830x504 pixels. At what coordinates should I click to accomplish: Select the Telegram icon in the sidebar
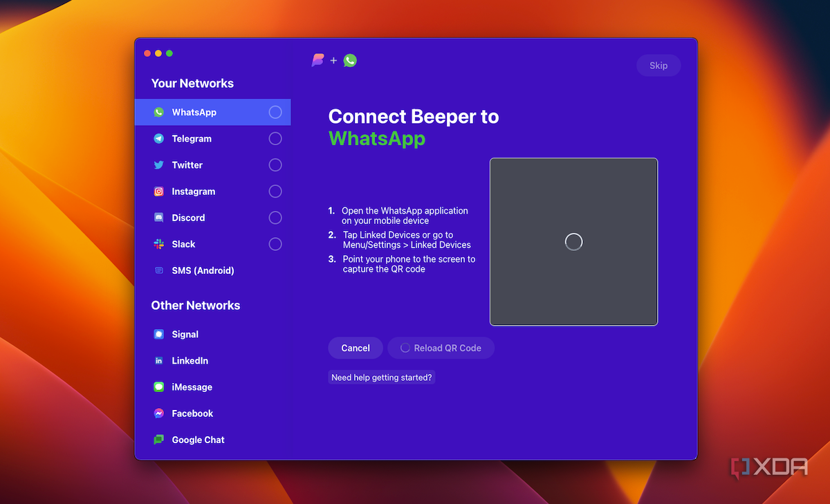(159, 138)
